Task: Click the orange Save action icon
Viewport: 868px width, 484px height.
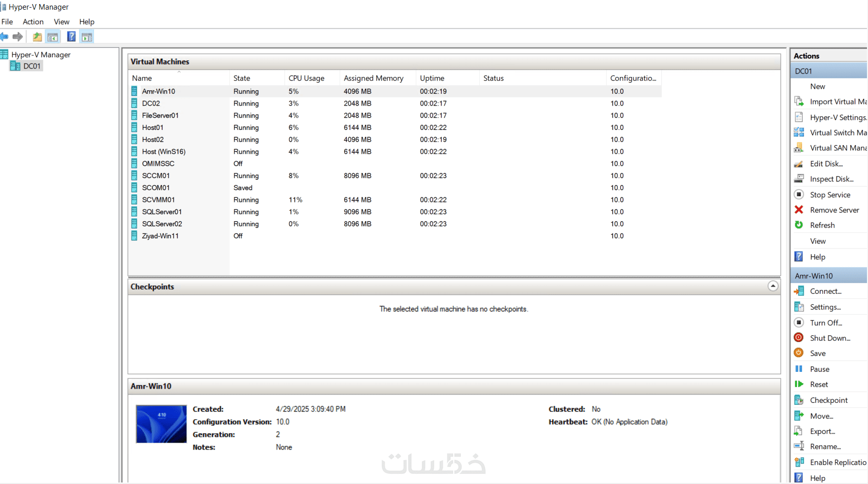Action: [x=799, y=353]
